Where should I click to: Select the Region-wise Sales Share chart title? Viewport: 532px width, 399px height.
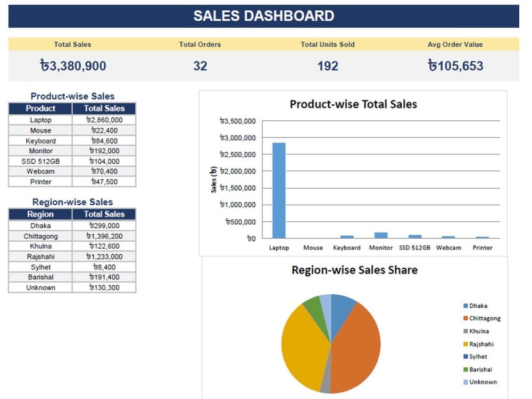(x=354, y=270)
